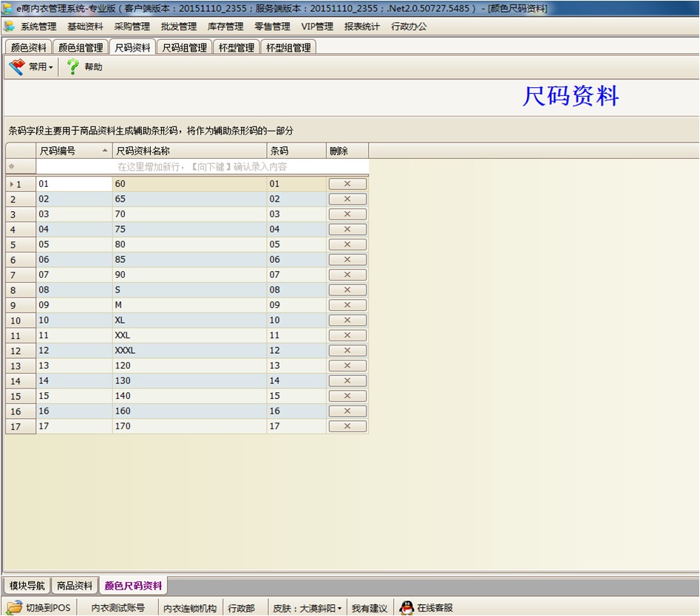Select the 尺码编号 cell containing 01
The image size is (700, 616).
74,184
